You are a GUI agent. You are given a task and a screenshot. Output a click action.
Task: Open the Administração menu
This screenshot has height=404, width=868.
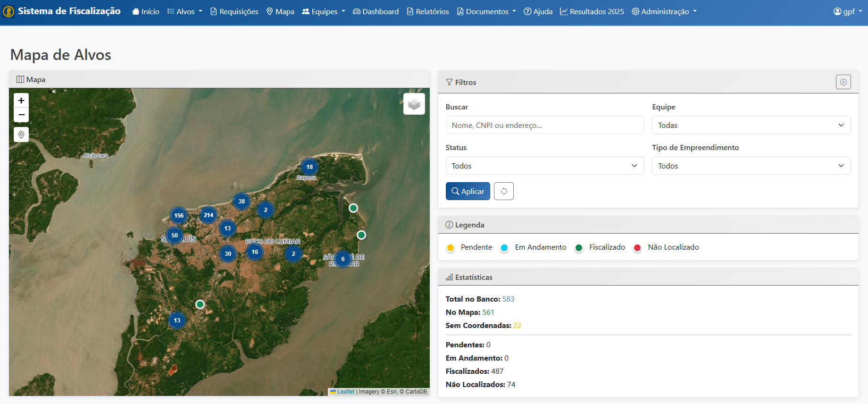(x=664, y=11)
